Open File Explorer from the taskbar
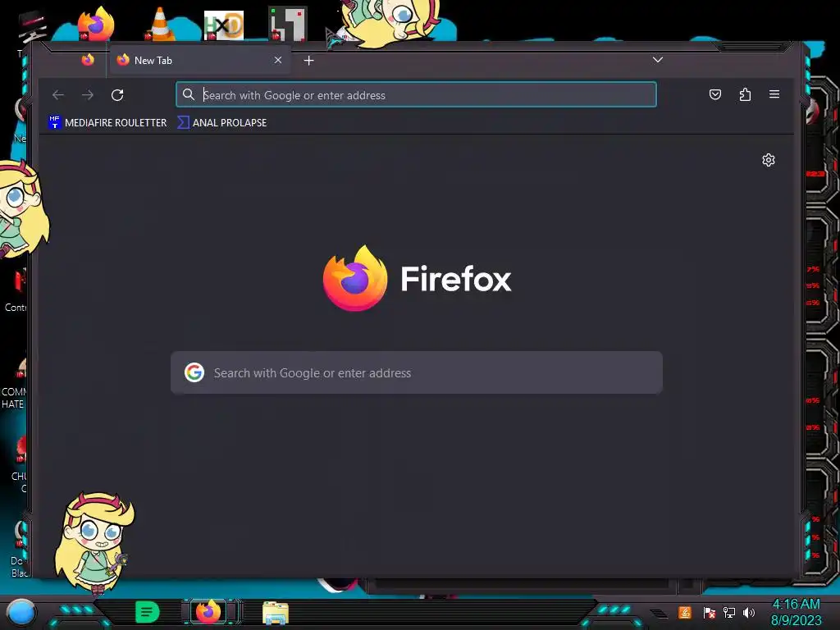Viewport: 840px width, 630px height. coord(276,613)
